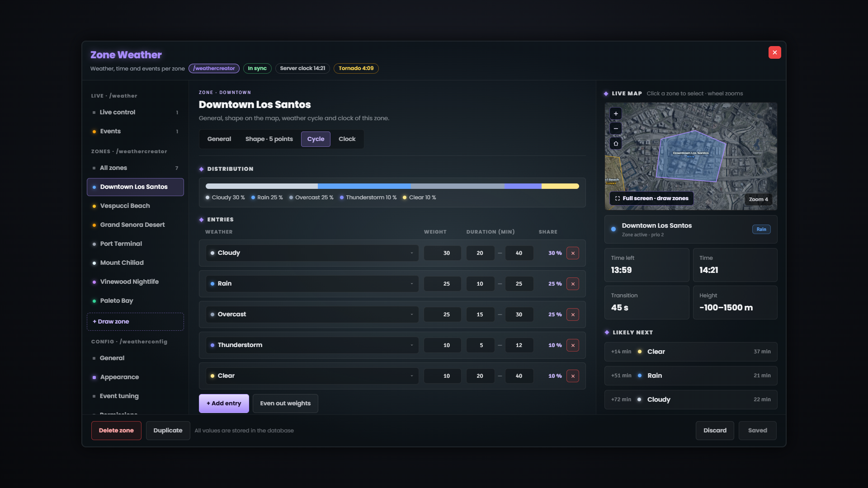868x488 pixels.
Task: Open the Cloudy weather dropdown
Action: (x=312, y=253)
